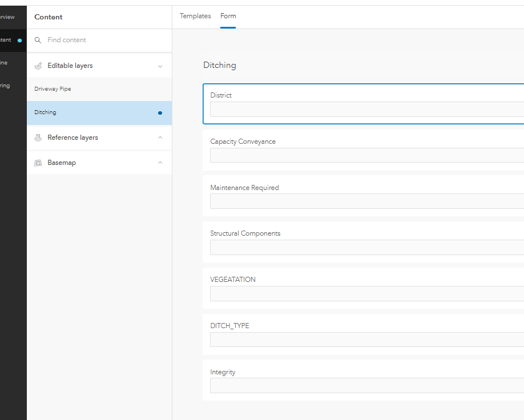This screenshot has width=524, height=420.
Task: Select the Form tab
Action: pyautogui.click(x=228, y=16)
